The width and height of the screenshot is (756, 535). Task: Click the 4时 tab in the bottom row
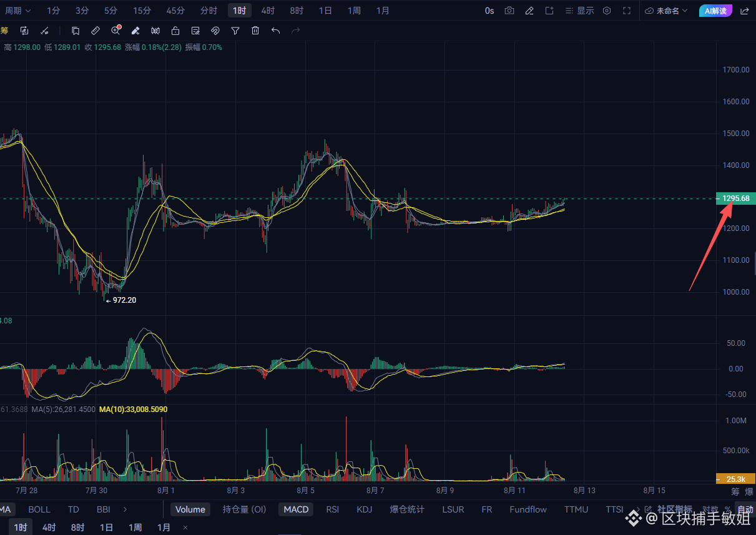click(x=49, y=528)
